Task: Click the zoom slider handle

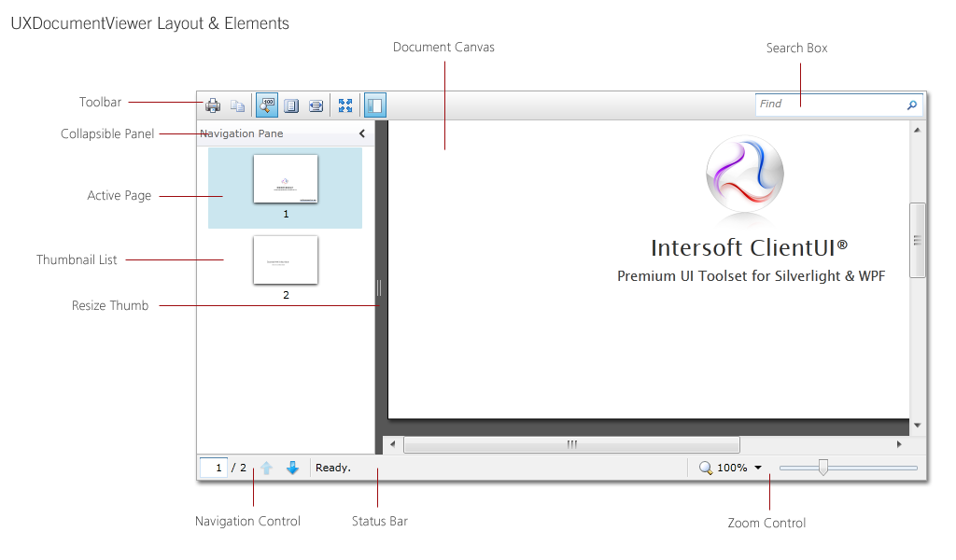Action: (x=822, y=468)
